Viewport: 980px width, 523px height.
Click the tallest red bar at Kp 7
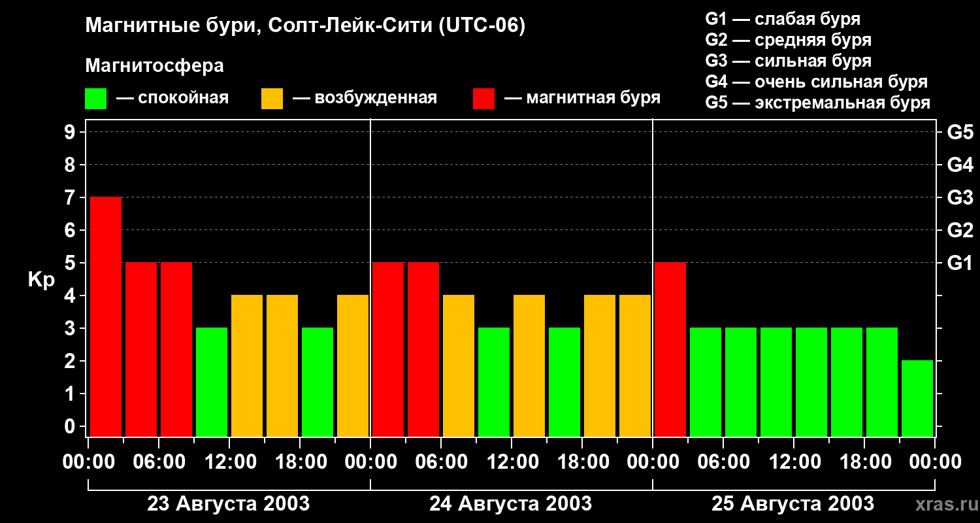point(106,316)
